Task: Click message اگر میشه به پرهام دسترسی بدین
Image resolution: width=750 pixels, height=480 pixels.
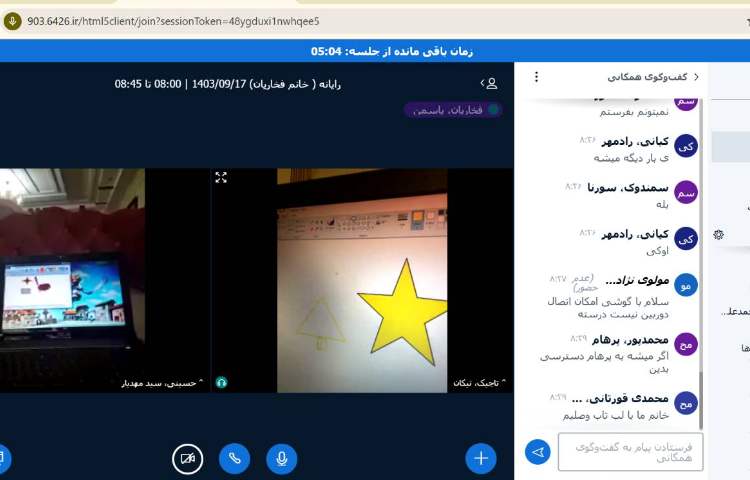Action: click(x=605, y=362)
